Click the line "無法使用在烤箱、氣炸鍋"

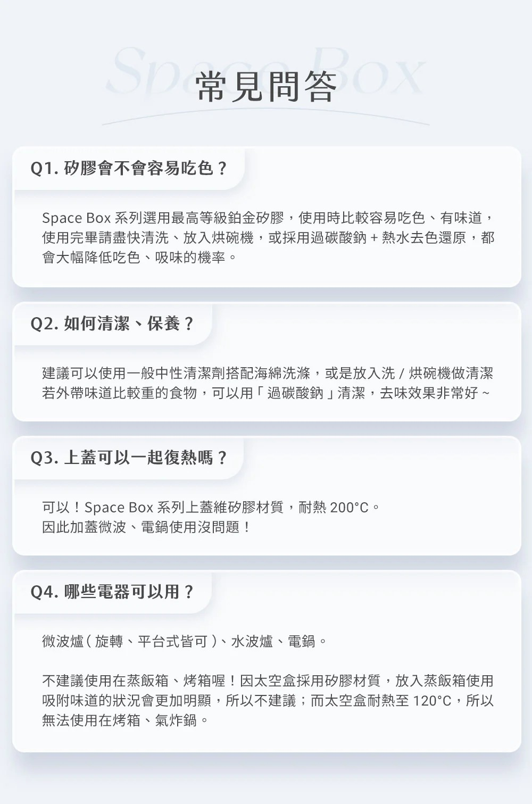(x=125, y=720)
